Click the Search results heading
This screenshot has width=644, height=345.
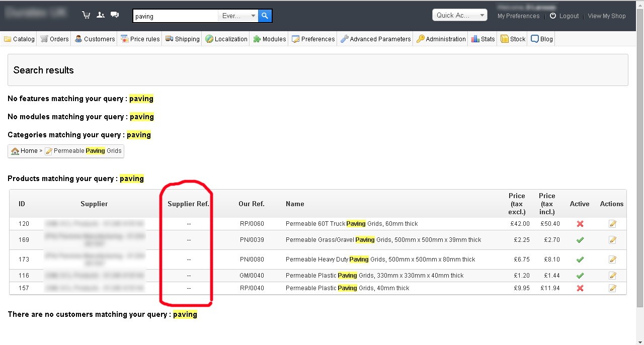[x=44, y=70]
